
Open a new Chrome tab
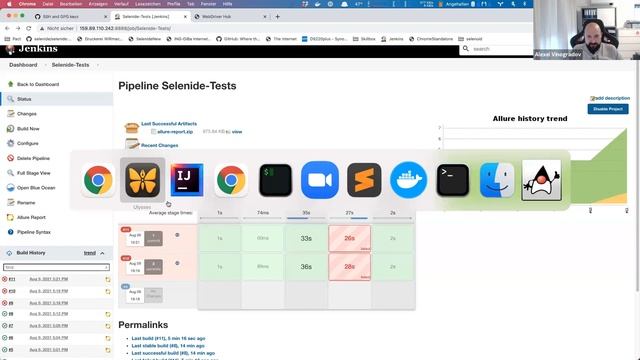coord(278,17)
